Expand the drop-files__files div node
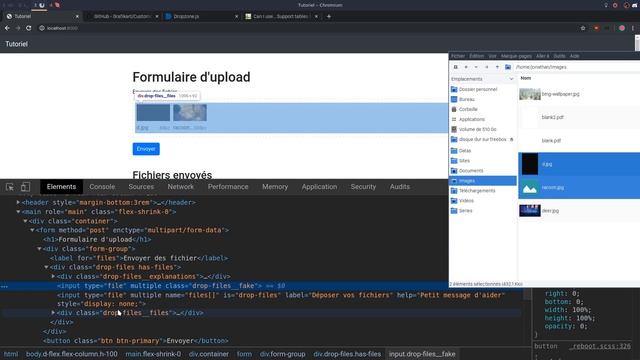Image resolution: width=640 pixels, height=360 pixels. [53, 313]
